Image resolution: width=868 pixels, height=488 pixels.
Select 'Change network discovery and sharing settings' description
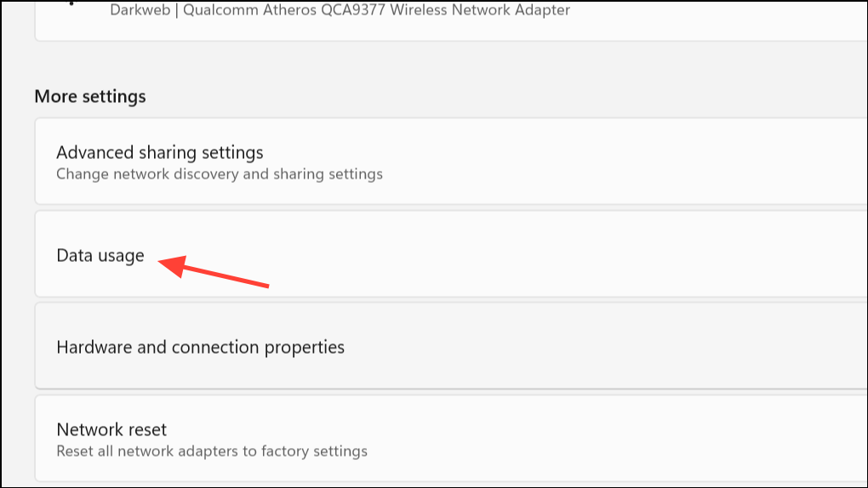[x=219, y=174]
